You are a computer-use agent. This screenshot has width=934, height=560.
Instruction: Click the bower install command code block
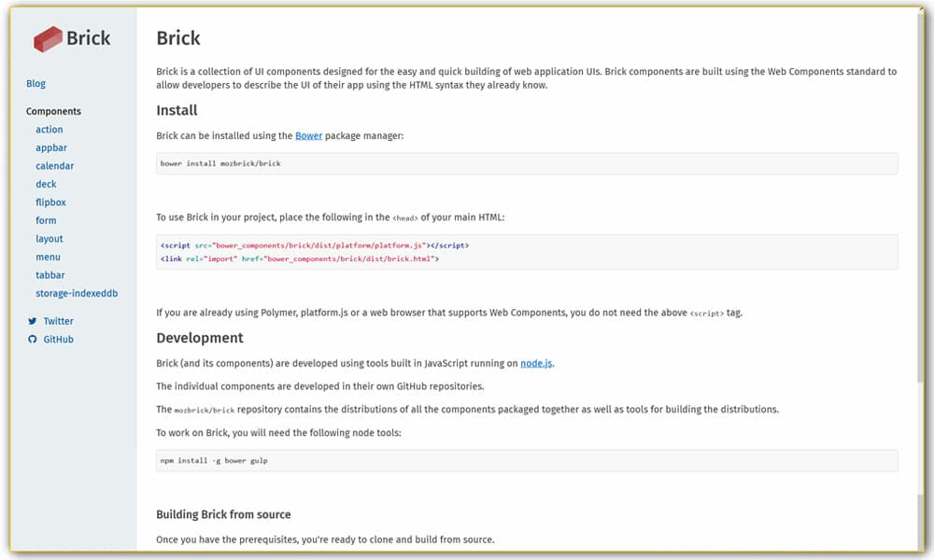(528, 162)
